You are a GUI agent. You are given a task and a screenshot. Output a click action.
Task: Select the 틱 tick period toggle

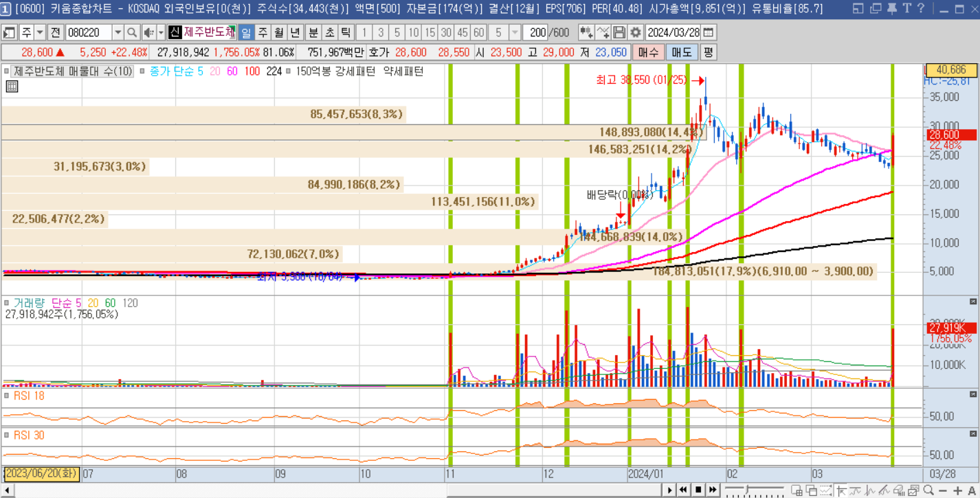[x=346, y=32]
